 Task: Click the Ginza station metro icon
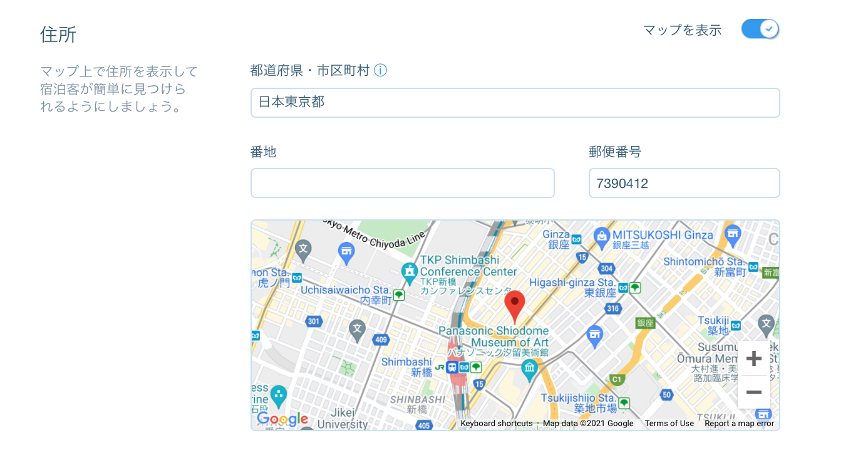click(x=576, y=239)
